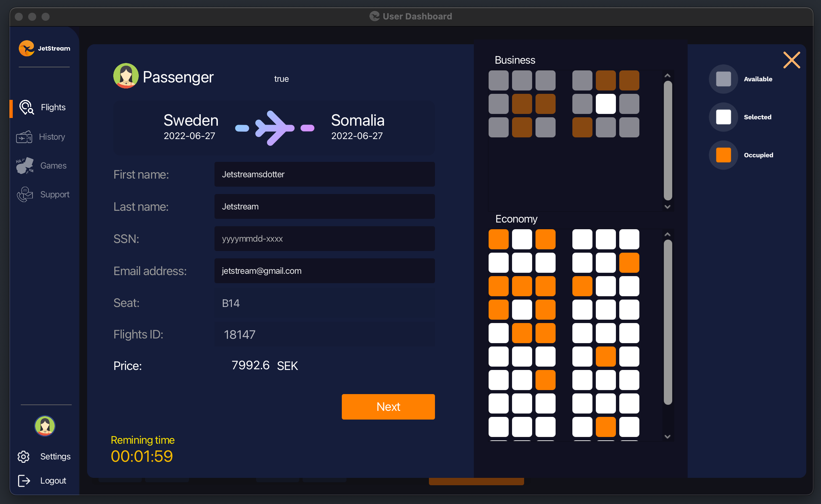Click the Occupied legend color swatch
The image size is (821, 504).
coord(723,155)
